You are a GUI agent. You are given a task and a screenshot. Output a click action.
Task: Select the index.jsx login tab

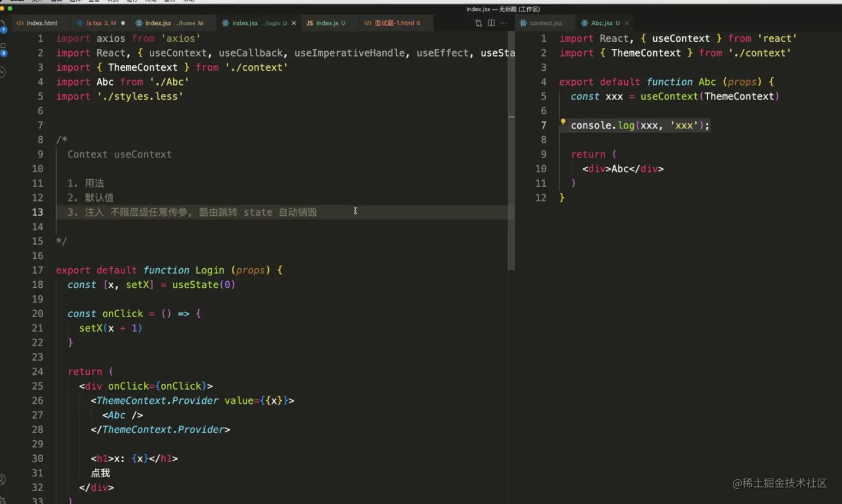[x=258, y=23]
